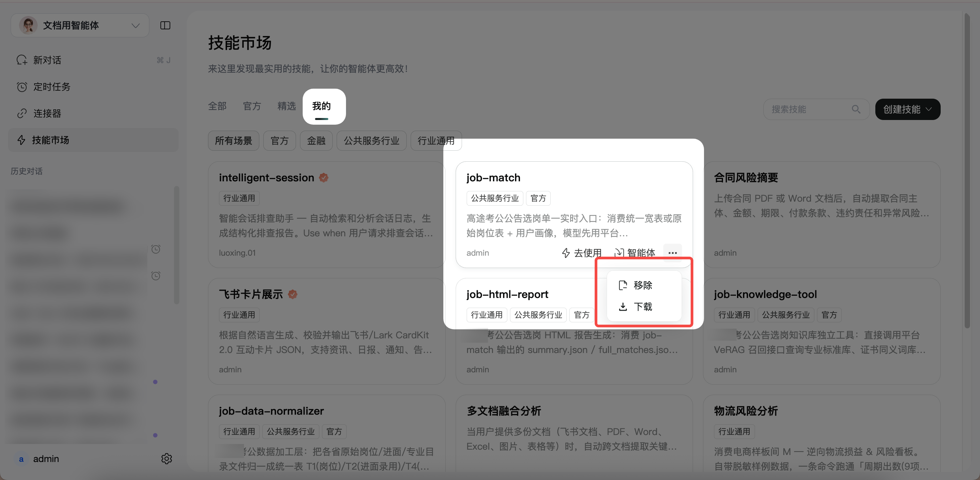Image resolution: width=980 pixels, height=480 pixels.
Task: Open settings gear beside admin
Action: pos(167,459)
